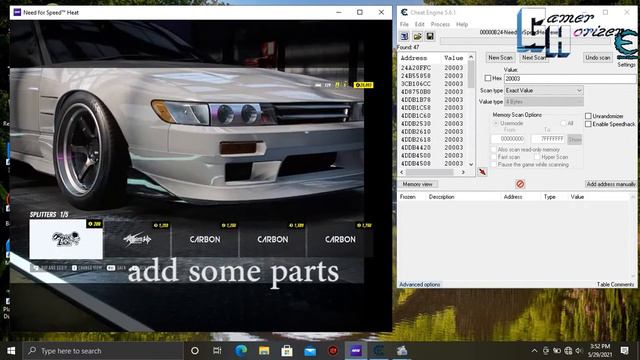Toggle the Hyper Scan checkbox
Viewport: 640px width, 360px height.
pyautogui.click(x=537, y=157)
